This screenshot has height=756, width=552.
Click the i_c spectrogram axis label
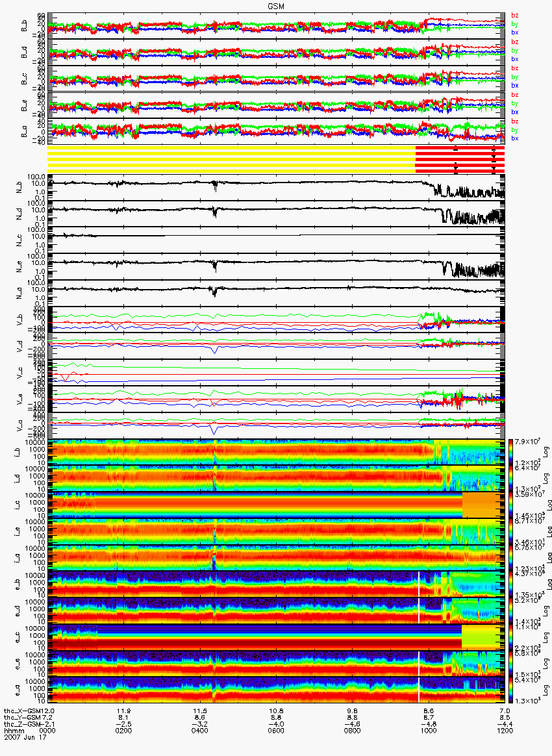[18, 505]
